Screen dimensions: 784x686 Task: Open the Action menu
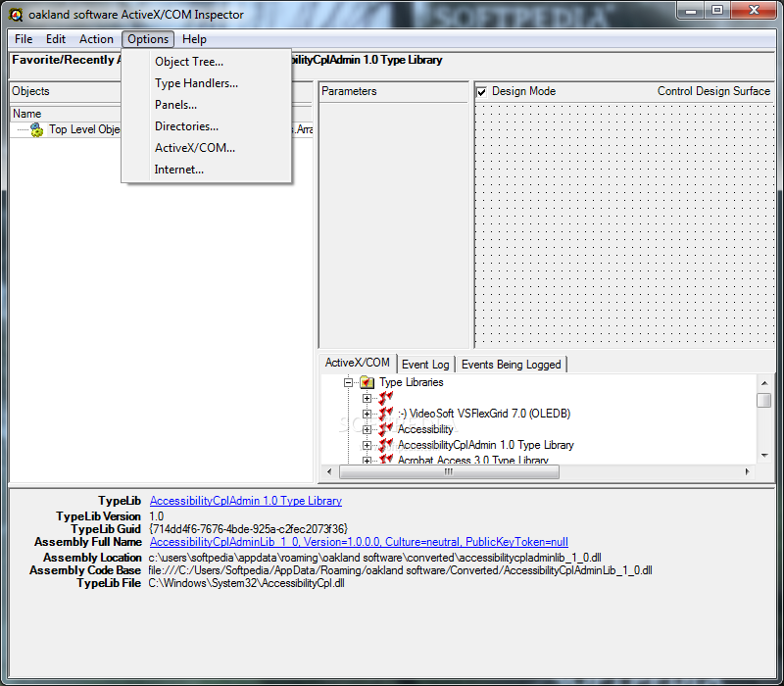pyautogui.click(x=96, y=39)
